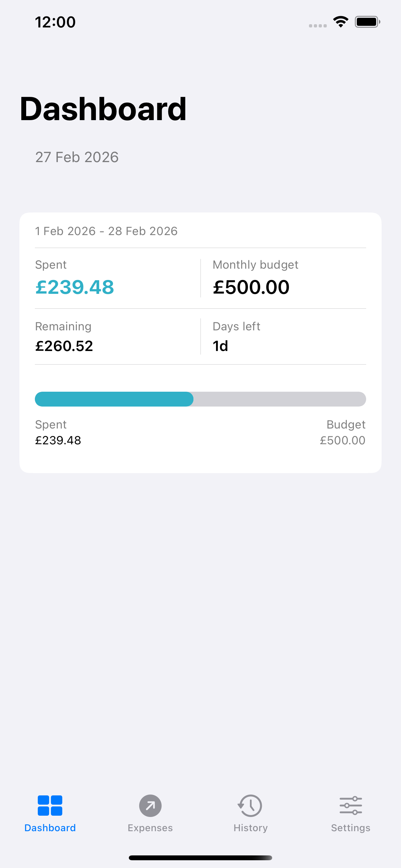Open the Settings sliders icon

pyautogui.click(x=350, y=806)
